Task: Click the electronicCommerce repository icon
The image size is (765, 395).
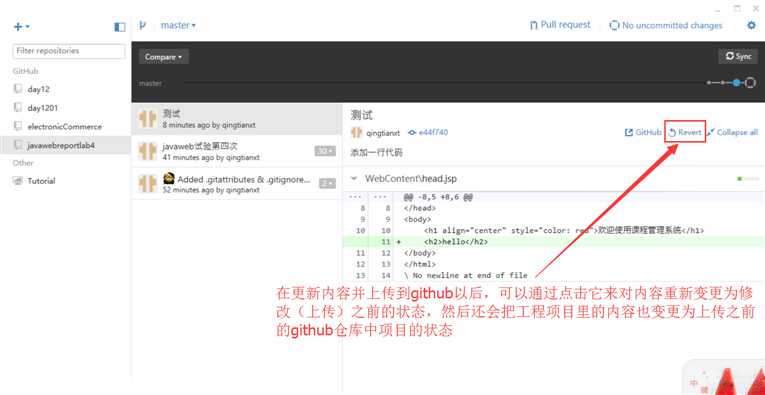Action: tap(18, 126)
